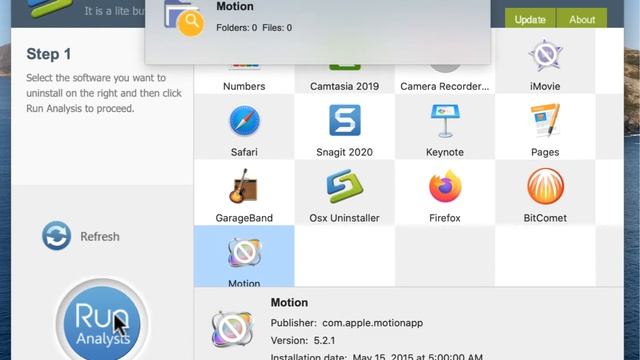Image resolution: width=640 pixels, height=360 pixels.
Task: Open the Update tab
Action: click(530, 19)
